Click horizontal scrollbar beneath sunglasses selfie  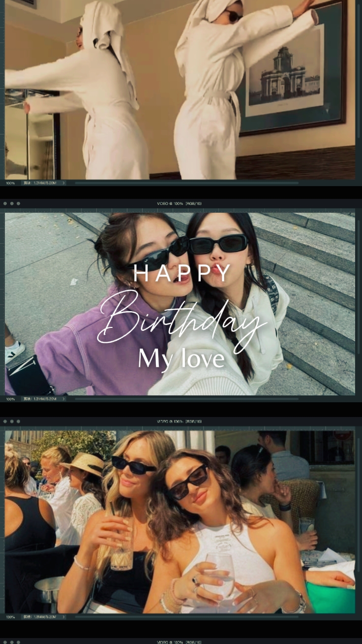[187, 399]
